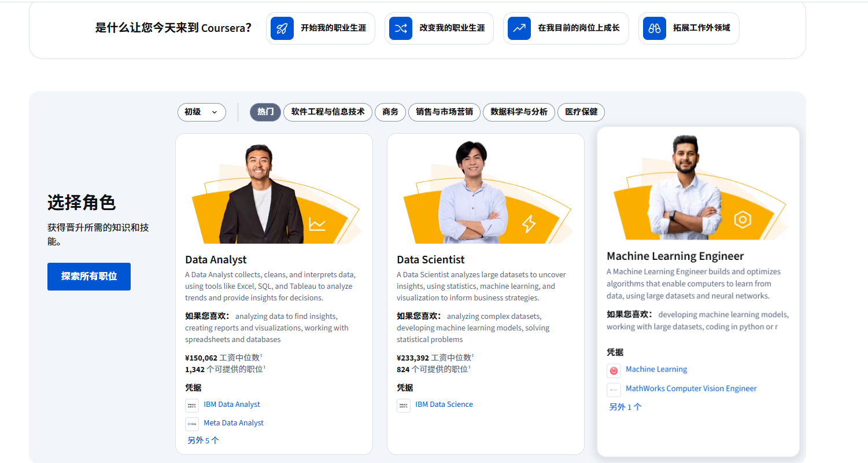Click the red logo beside Machine Learning credential
This screenshot has width=868, height=463.
pos(614,370)
